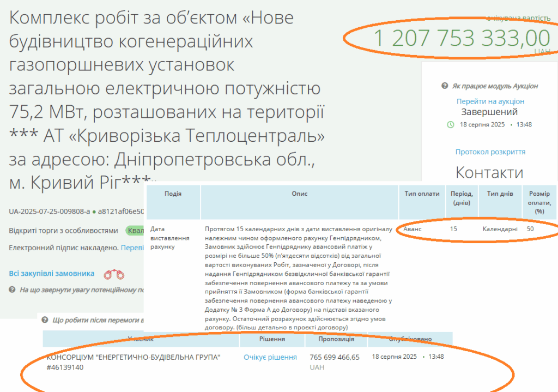Image resolution: width=558 pixels, height=392 pixels.
Task: Click bid amount 765 699 466,65
Action: (x=335, y=357)
